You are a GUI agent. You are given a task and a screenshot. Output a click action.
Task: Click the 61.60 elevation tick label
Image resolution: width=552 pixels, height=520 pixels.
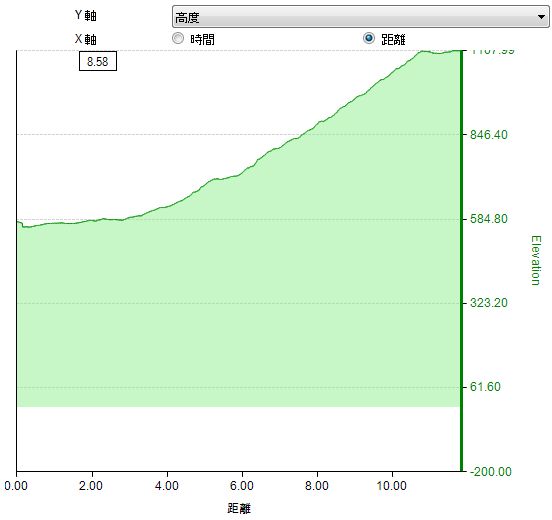(485, 387)
